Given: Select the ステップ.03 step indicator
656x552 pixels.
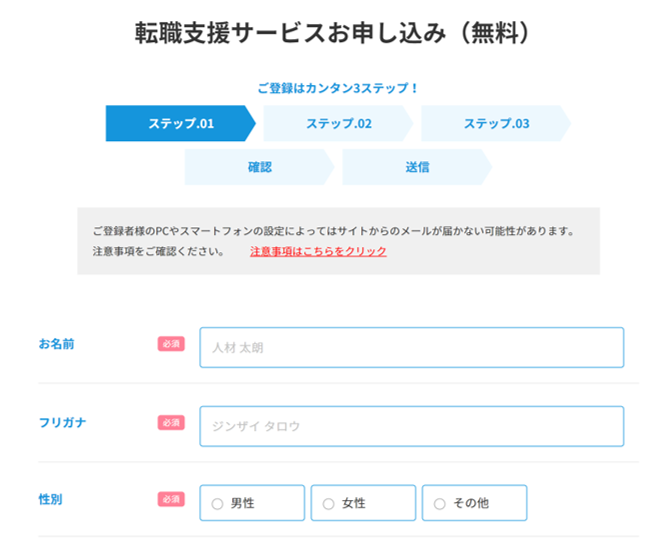Looking at the screenshot, I should [496, 123].
